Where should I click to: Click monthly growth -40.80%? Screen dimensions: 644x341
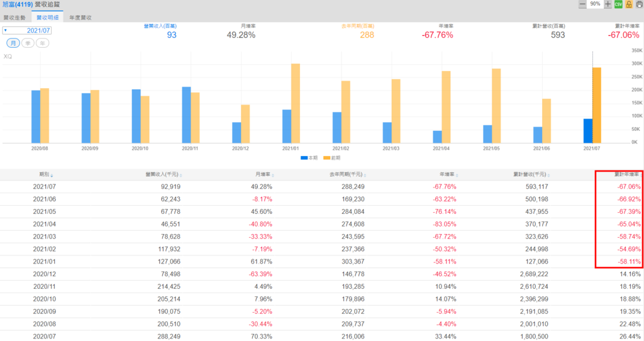click(x=260, y=225)
